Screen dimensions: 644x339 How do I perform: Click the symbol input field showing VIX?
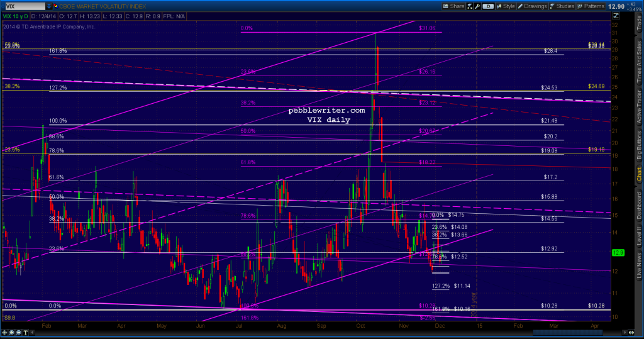coord(25,6)
